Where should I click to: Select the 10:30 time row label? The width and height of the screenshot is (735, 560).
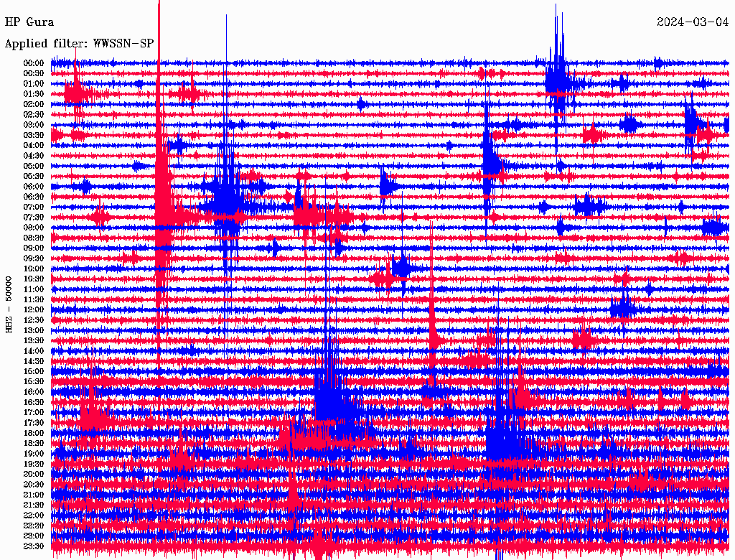33,279
